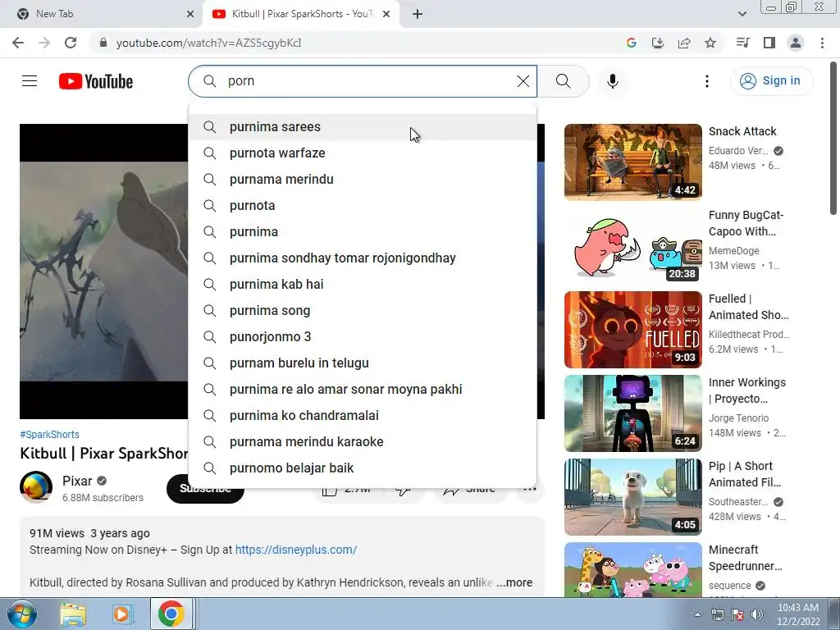
Task: Select suggestion 'purnima ko chandramalai'
Action: pyautogui.click(x=362, y=416)
